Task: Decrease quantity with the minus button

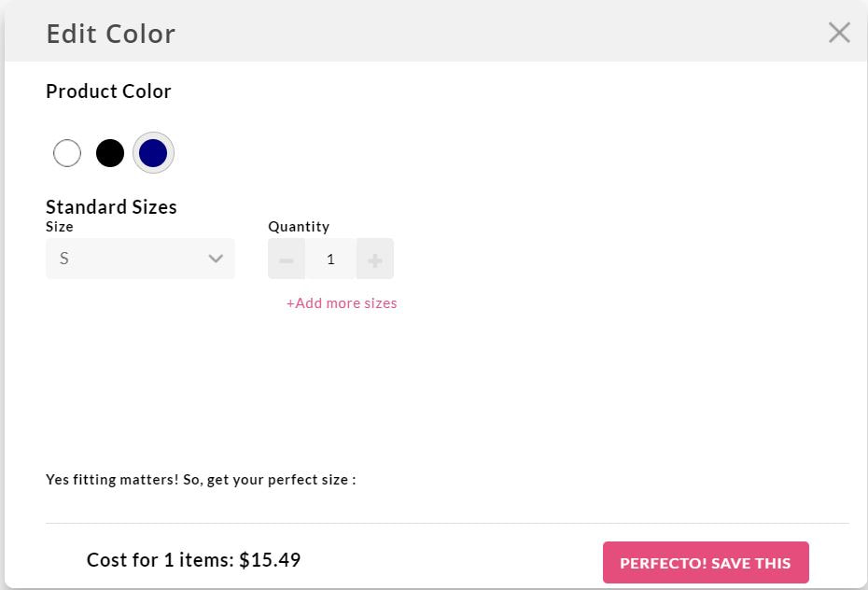Action: tap(287, 259)
